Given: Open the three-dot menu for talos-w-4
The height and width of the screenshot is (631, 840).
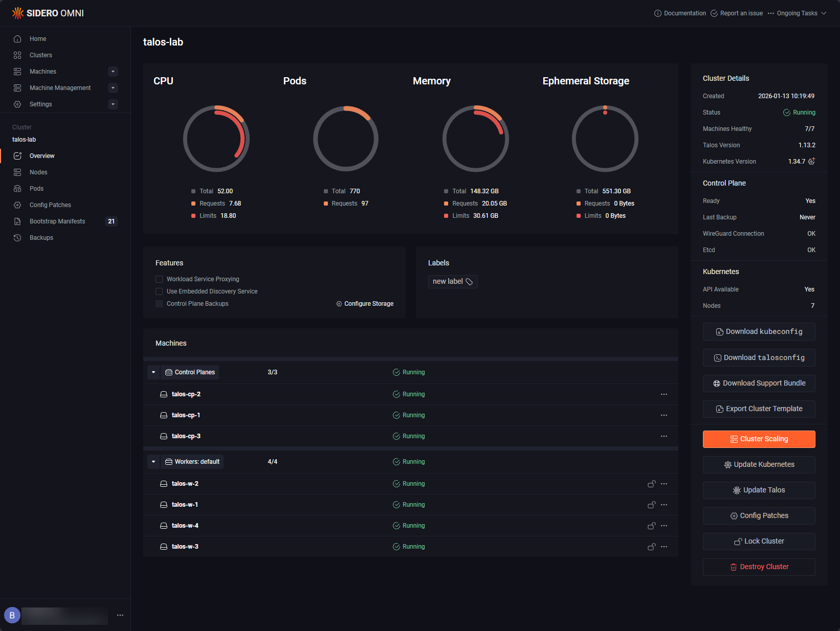Looking at the screenshot, I should coord(664,526).
